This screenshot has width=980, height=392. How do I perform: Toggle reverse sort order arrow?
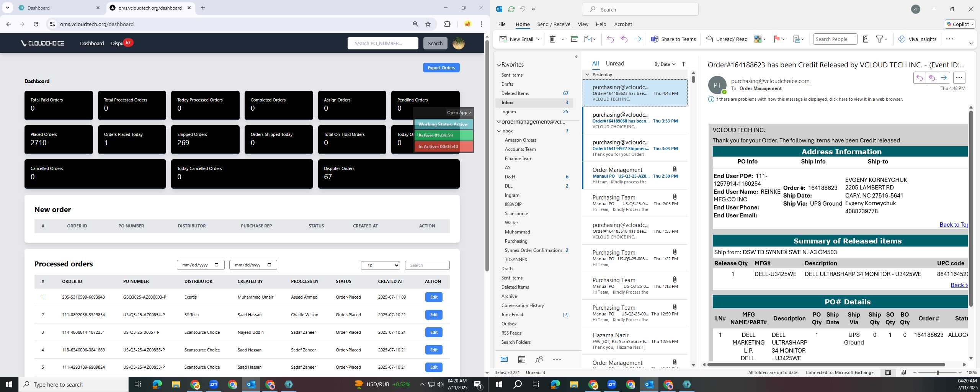683,64
